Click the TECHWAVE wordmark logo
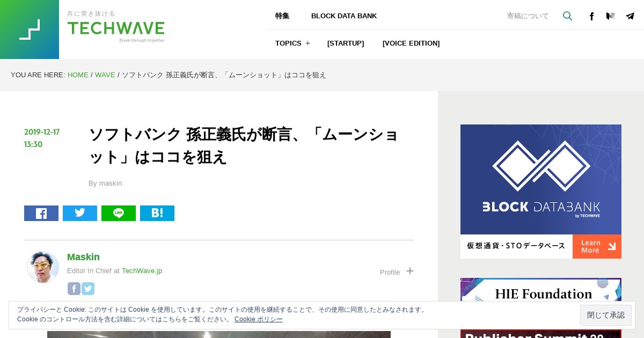The width and height of the screenshot is (644, 338). point(116,28)
